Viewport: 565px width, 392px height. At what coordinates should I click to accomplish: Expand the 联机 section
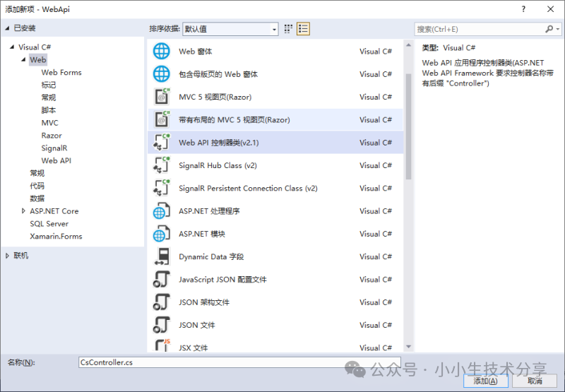[7, 256]
